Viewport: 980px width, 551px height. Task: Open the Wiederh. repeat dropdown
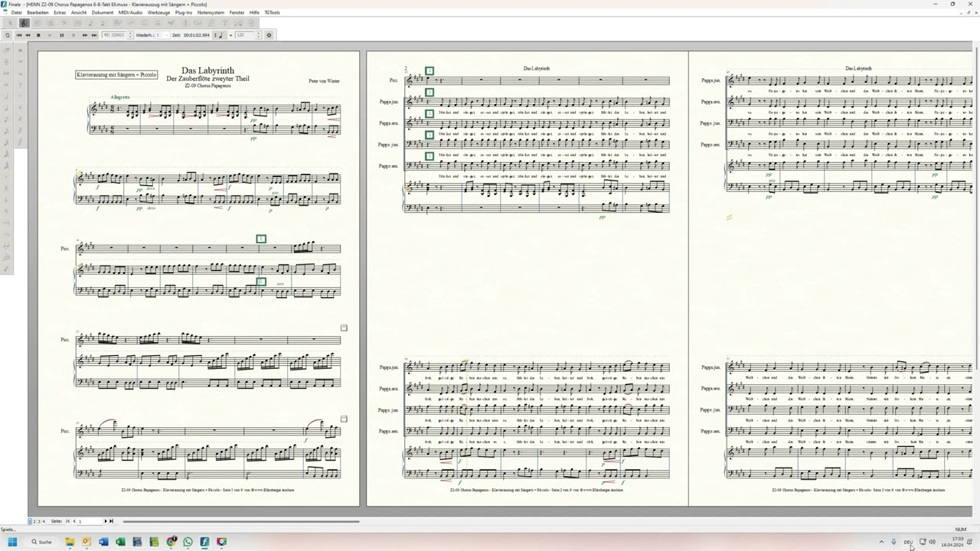(162, 35)
